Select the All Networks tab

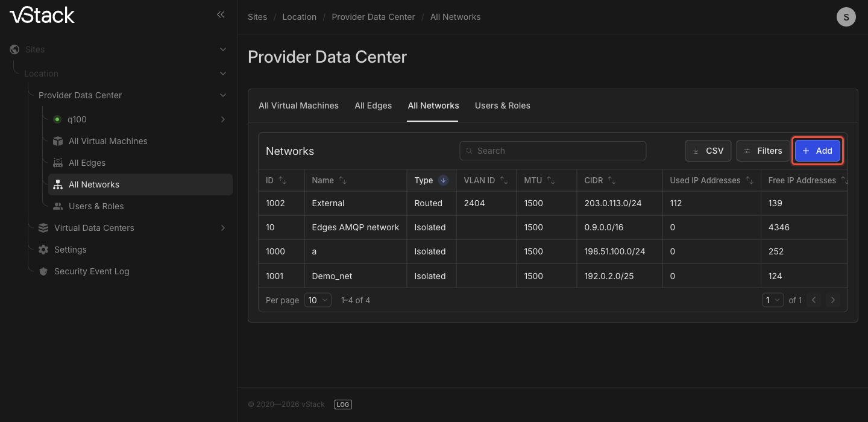point(433,105)
